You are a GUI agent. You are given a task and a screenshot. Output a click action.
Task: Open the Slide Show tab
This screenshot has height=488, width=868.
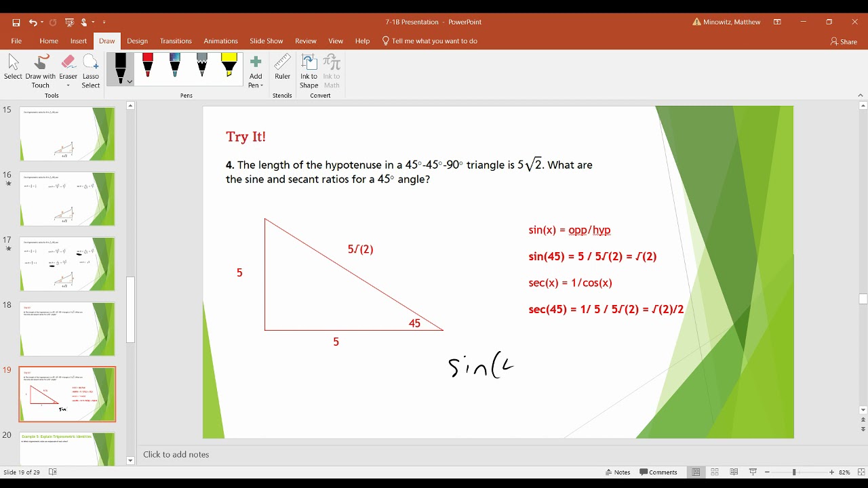tap(267, 41)
